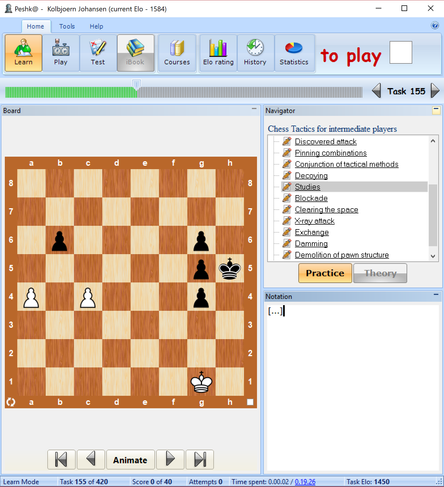Image resolution: width=444 pixels, height=487 pixels.
Task: Toggle the Theory mode button
Action: pyautogui.click(x=380, y=273)
